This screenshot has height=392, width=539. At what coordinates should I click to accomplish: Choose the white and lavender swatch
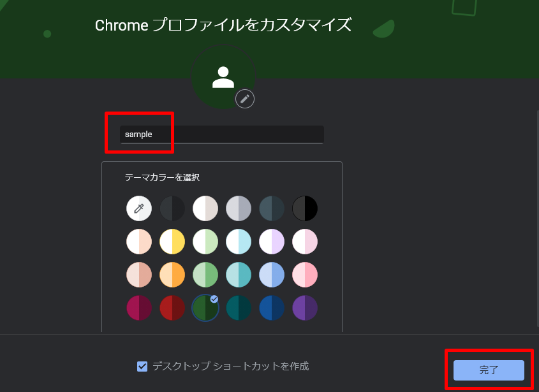(272, 242)
